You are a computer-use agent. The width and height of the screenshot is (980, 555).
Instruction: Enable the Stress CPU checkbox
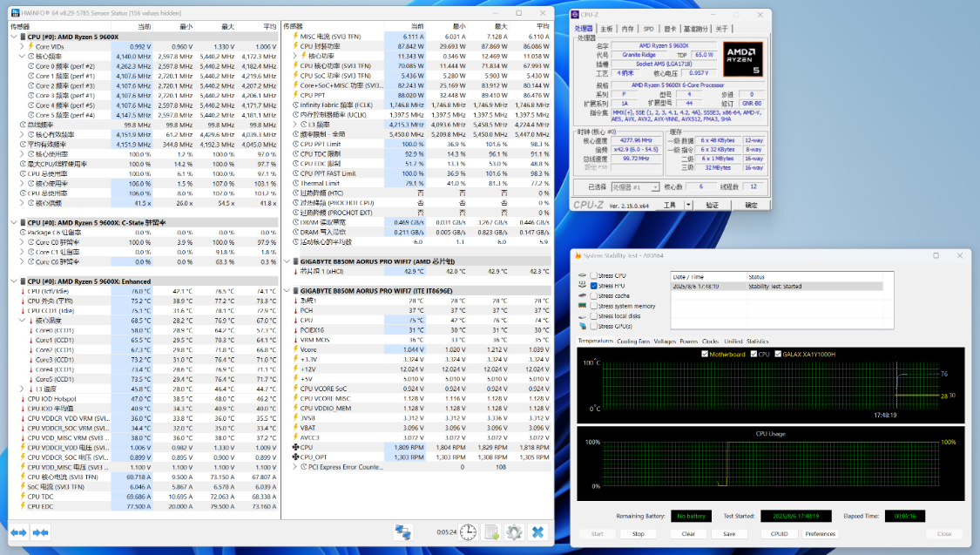[594, 275]
